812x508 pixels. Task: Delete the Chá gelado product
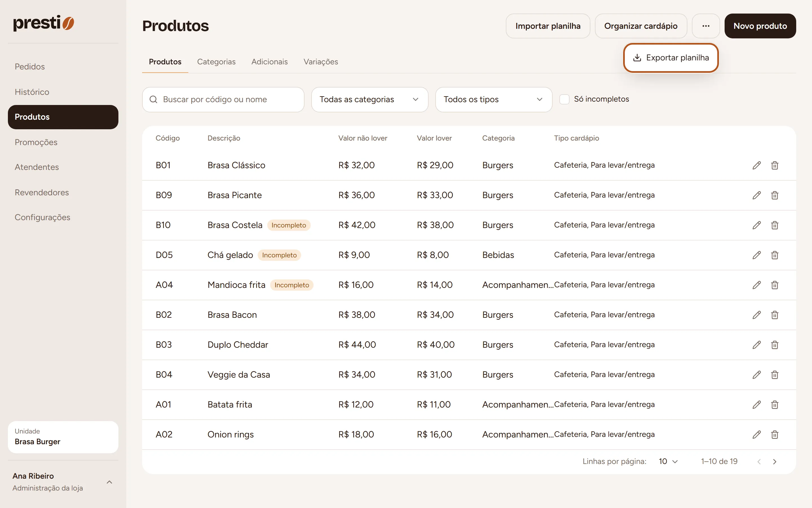[775, 255]
